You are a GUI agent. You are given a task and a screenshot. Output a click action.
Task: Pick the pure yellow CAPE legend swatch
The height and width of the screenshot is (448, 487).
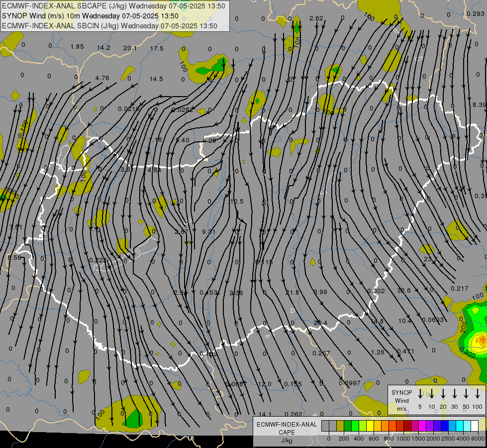[370, 426]
